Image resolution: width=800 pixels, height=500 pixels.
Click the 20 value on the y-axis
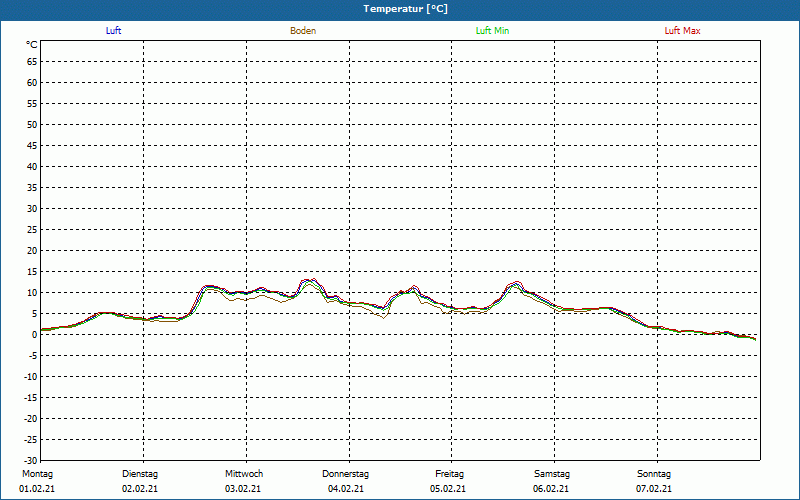[32, 251]
